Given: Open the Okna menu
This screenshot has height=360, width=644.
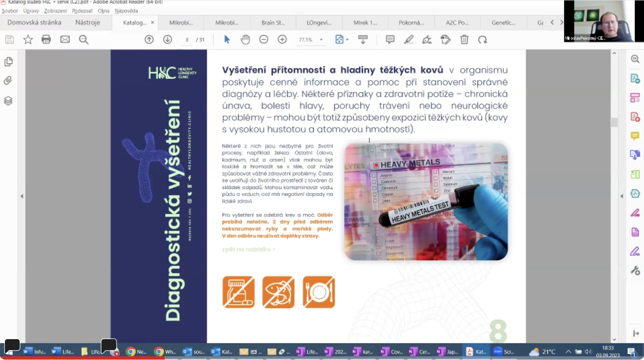Looking at the screenshot, I should tap(104, 11).
